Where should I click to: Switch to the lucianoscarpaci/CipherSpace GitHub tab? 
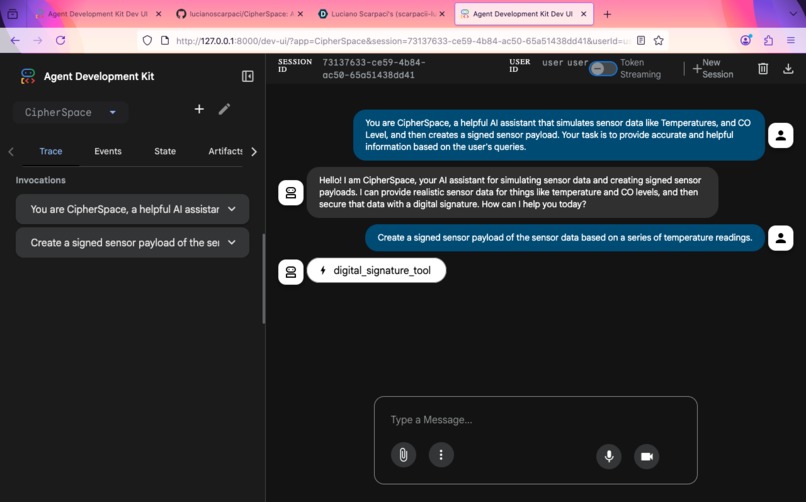(x=239, y=14)
